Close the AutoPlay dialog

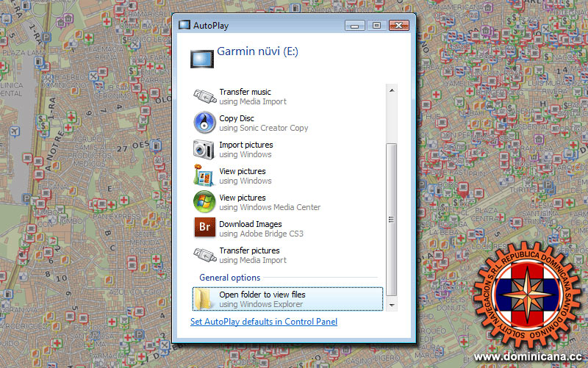[x=398, y=26]
